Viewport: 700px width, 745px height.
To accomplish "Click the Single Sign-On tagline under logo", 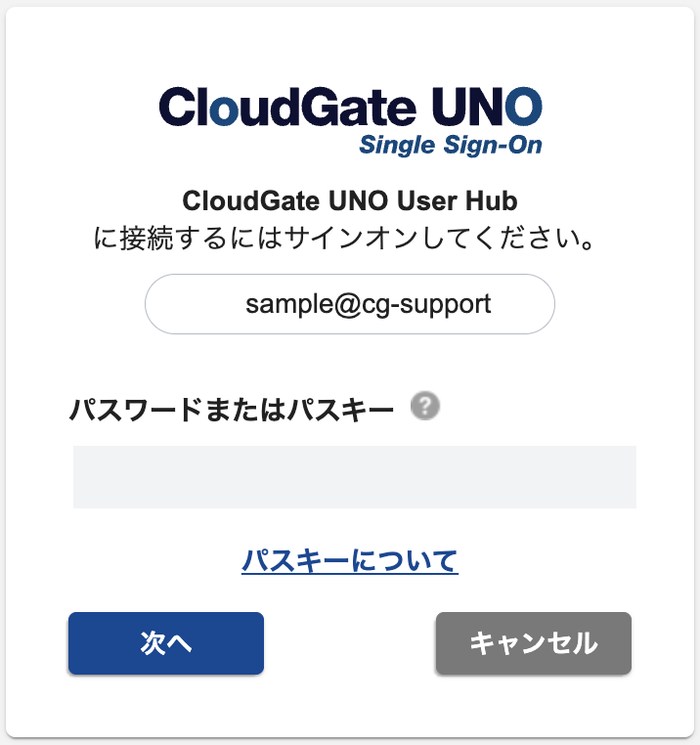I will (x=450, y=146).
